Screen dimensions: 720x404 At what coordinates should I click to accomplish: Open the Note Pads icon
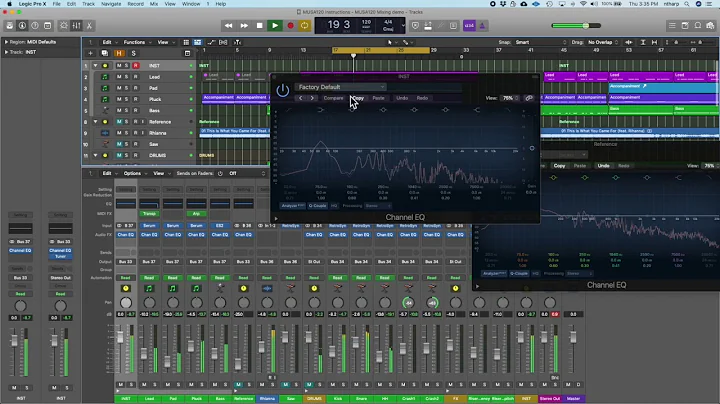coord(685,26)
